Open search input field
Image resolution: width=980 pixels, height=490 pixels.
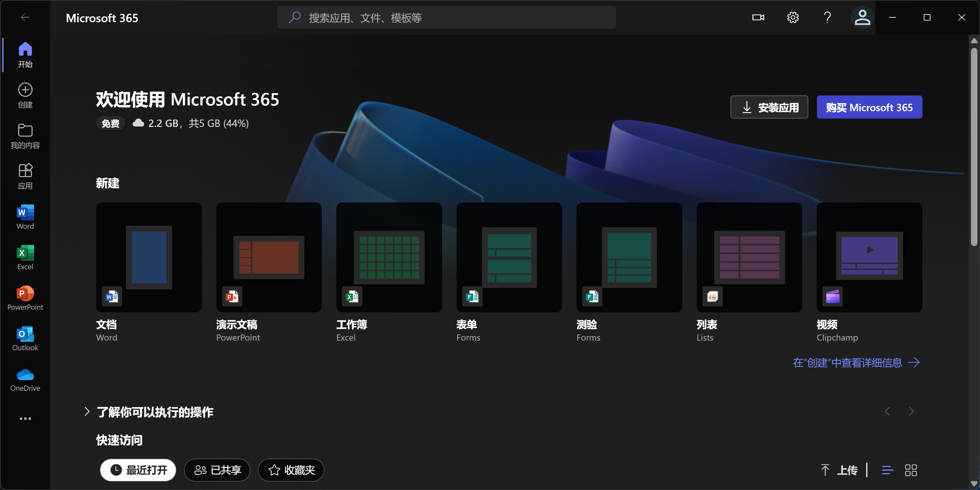pos(447,17)
